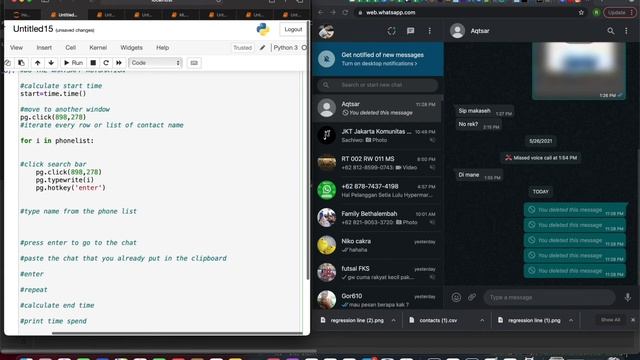The height and width of the screenshot is (360, 640).
Task: Click the Python logo in Jupyter header
Action: [x=263, y=29]
